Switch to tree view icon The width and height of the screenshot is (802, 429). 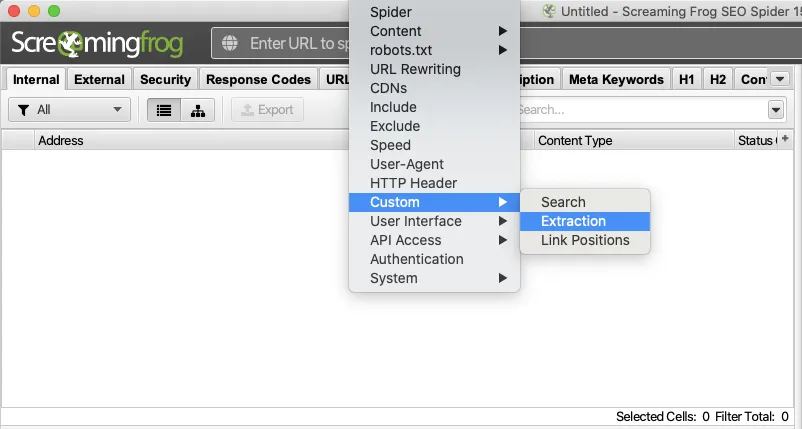[x=198, y=110]
